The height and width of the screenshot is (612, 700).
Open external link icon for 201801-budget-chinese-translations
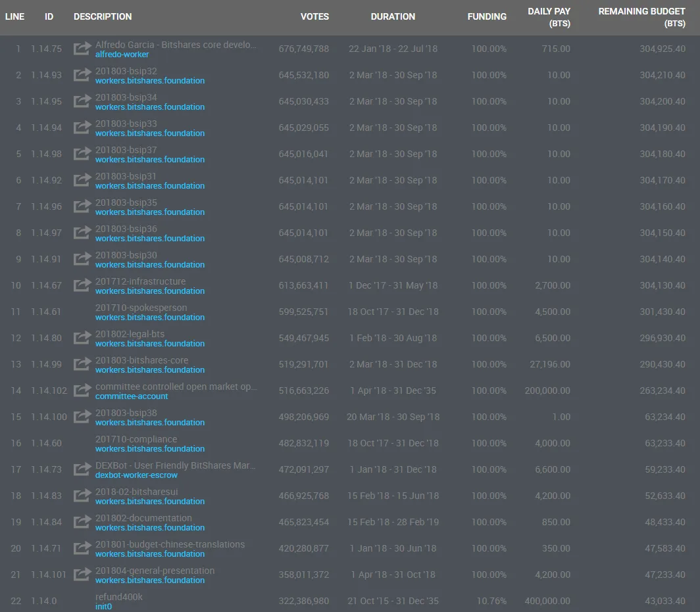pos(82,548)
